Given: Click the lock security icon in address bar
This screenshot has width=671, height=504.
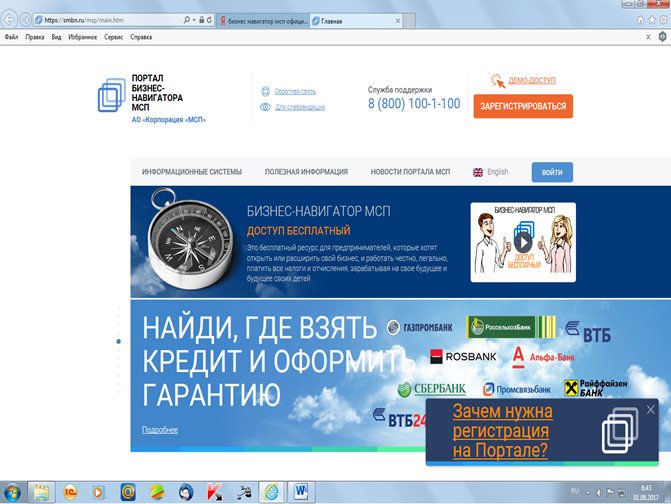Looking at the screenshot, I should coord(201,20).
